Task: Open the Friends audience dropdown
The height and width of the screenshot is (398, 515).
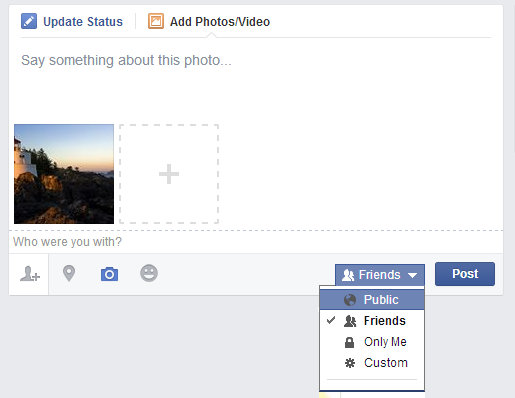Action: (x=380, y=275)
